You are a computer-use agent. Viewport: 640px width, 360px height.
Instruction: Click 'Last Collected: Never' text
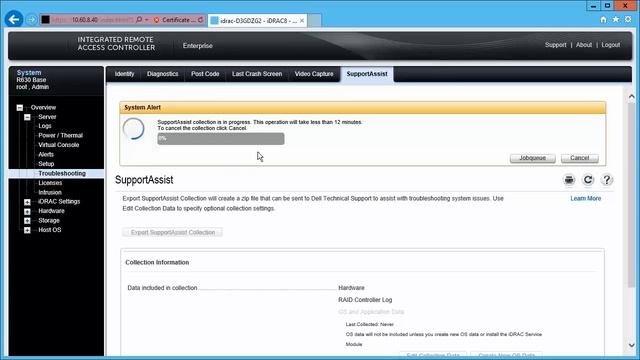[369, 324]
